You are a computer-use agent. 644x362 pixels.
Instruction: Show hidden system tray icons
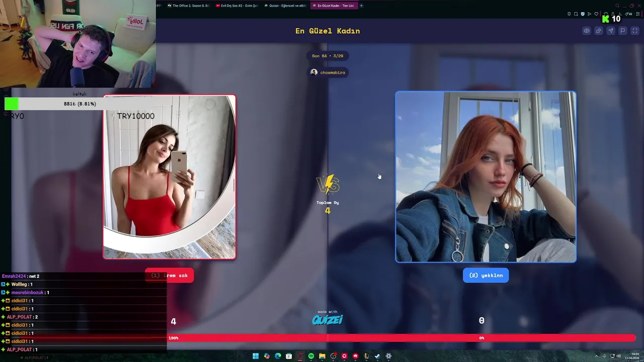click(596, 356)
